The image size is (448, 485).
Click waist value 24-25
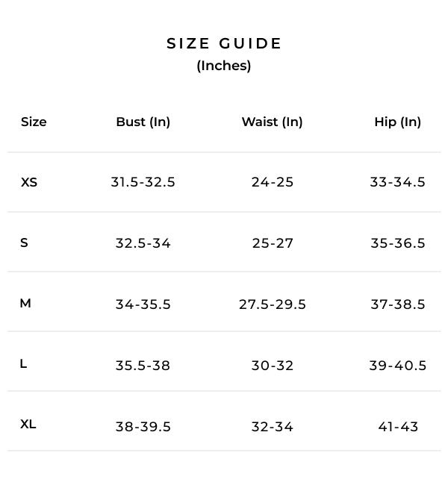(x=273, y=182)
